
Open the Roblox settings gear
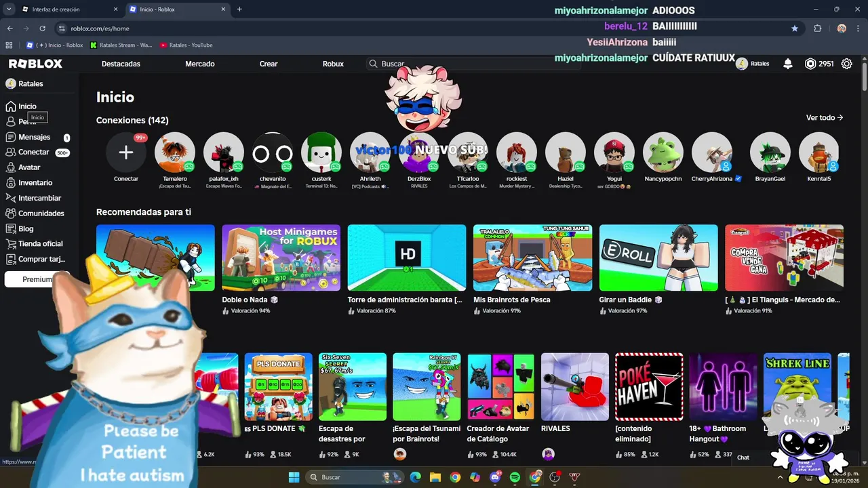[847, 64]
